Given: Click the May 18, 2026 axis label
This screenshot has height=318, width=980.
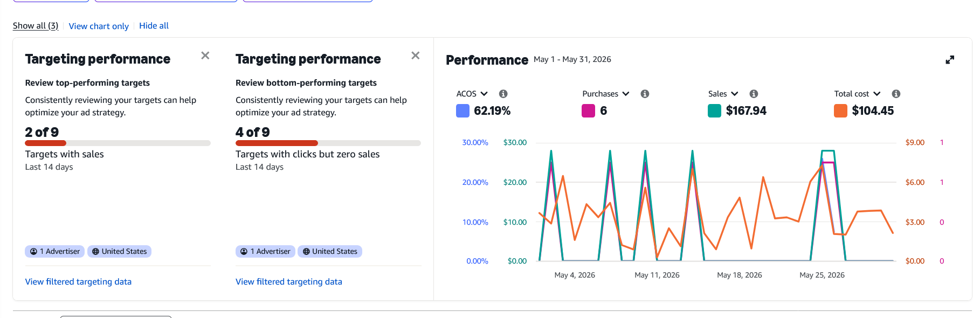Looking at the screenshot, I should click(x=740, y=275).
